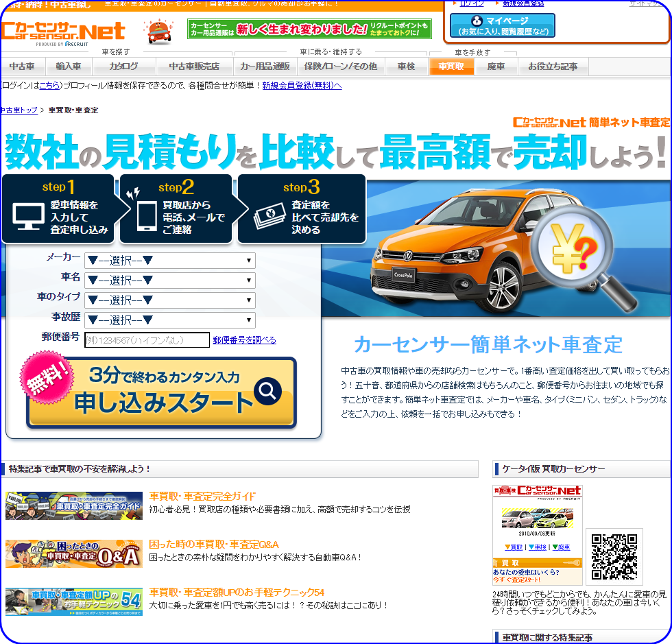
Task: Go to the 車検 tab
Action: coord(406,67)
